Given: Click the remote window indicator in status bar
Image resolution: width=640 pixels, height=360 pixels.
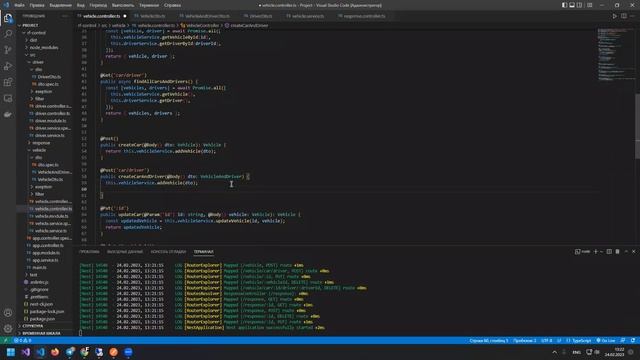Looking at the screenshot, I should pos(5,340).
